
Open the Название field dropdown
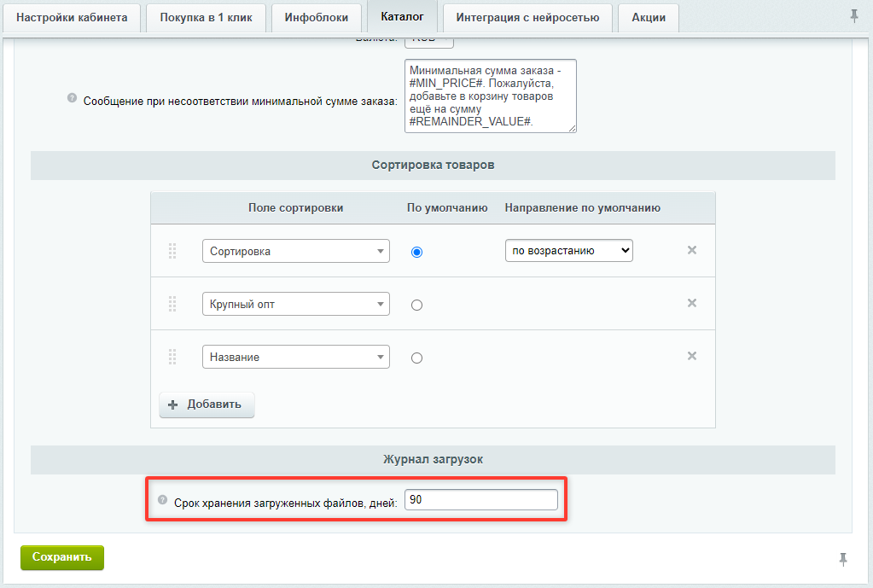(x=295, y=357)
